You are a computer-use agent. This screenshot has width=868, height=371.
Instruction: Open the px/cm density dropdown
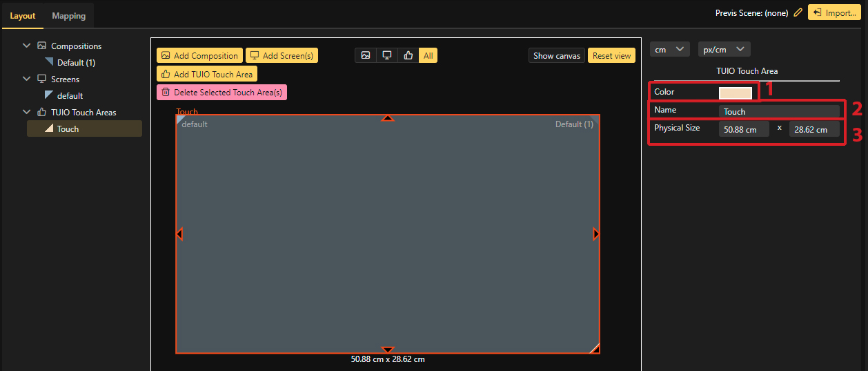click(724, 49)
